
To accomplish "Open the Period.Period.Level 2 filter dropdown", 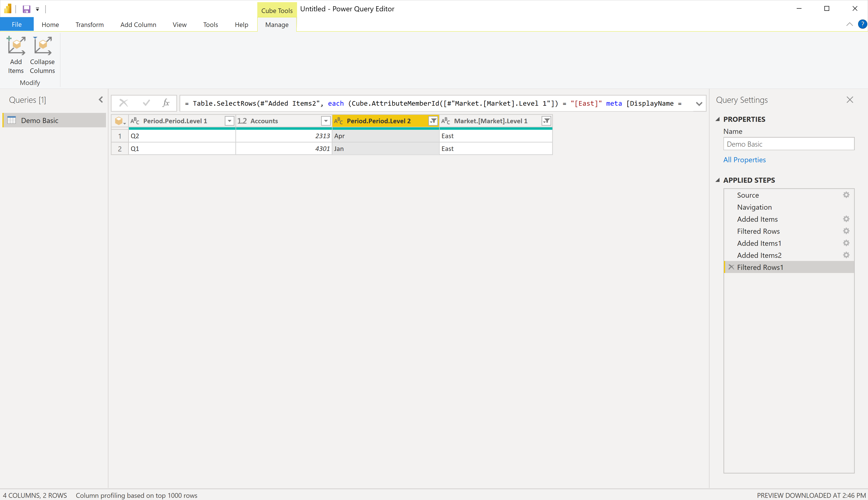I will [x=433, y=121].
